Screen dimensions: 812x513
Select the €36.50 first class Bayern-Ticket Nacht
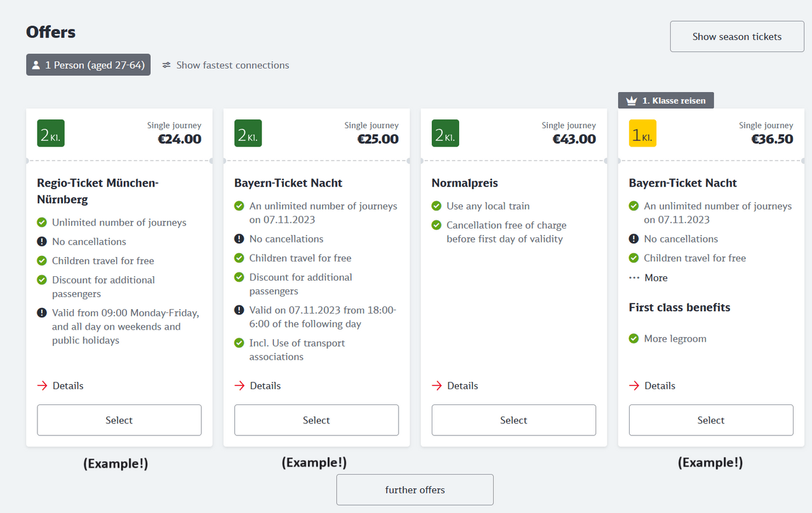pyautogui.click(x=711, y=420)
